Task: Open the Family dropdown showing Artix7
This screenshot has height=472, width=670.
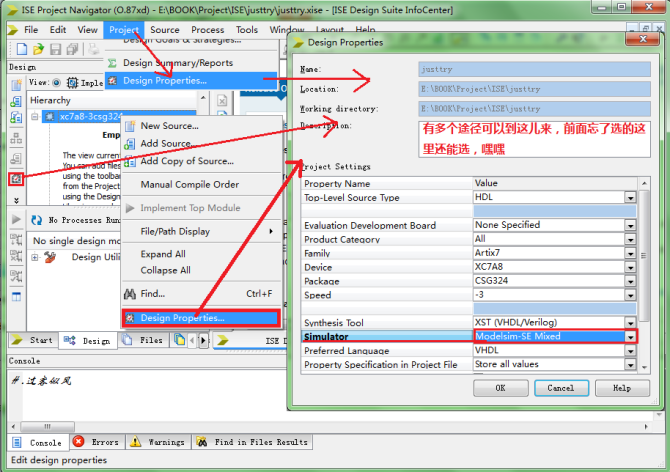Action: [x=630, y=253]
